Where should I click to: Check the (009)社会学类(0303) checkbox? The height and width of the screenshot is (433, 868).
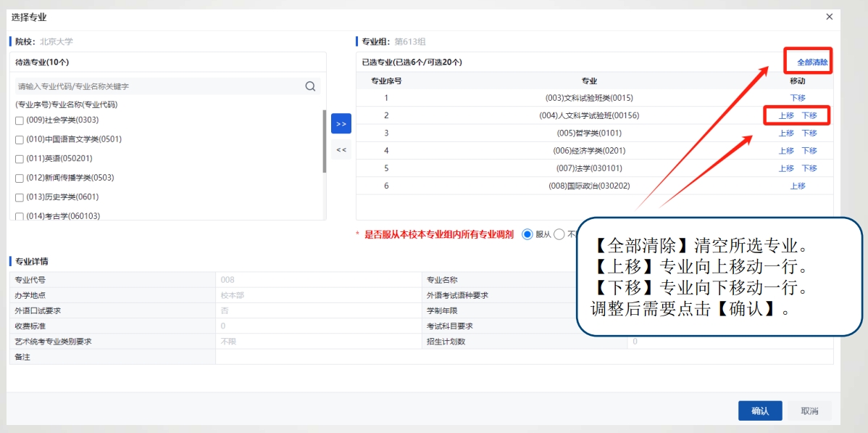pos(20,121)
